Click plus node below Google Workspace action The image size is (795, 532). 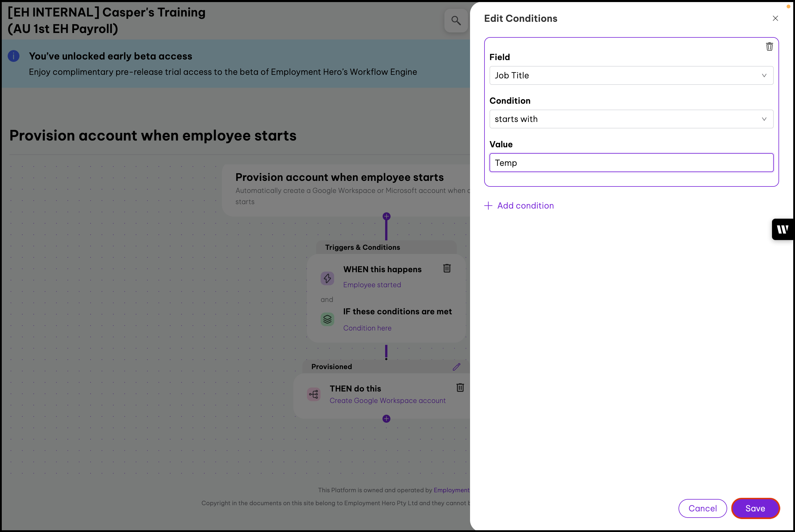386,419
